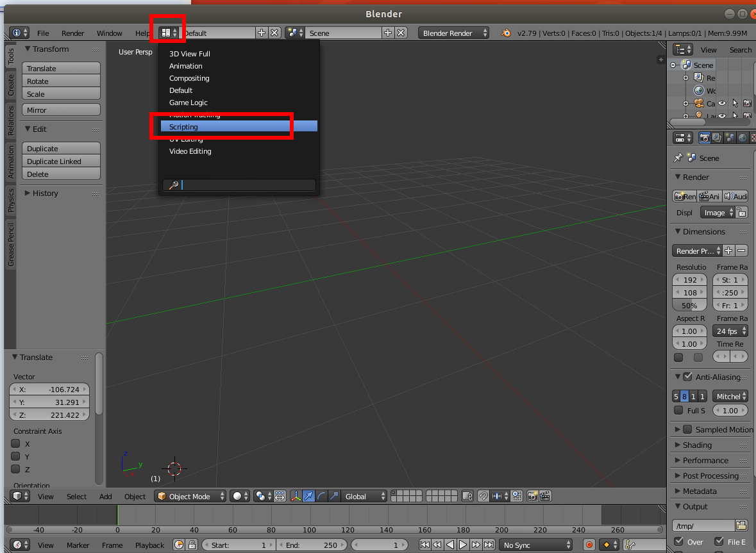Viewport: 756px width, 553px height.
Task: Enable Constraint Axis Y checkbox
Action: coord(16,456)
